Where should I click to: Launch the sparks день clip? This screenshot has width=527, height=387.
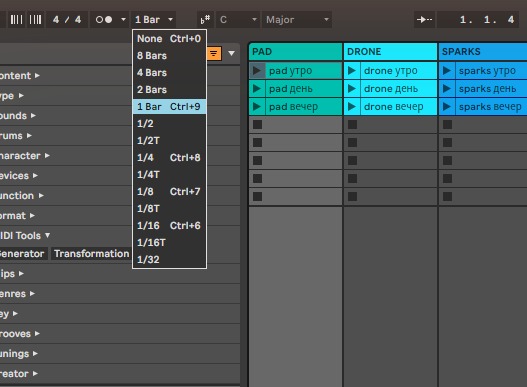[x=447, y=89]
